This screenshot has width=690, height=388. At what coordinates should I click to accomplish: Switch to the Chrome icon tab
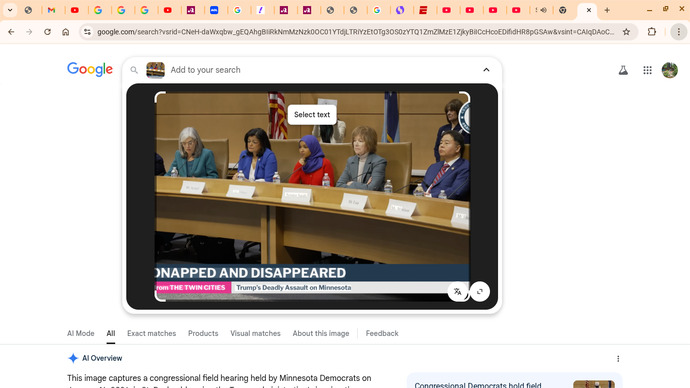tap(562, 10)
